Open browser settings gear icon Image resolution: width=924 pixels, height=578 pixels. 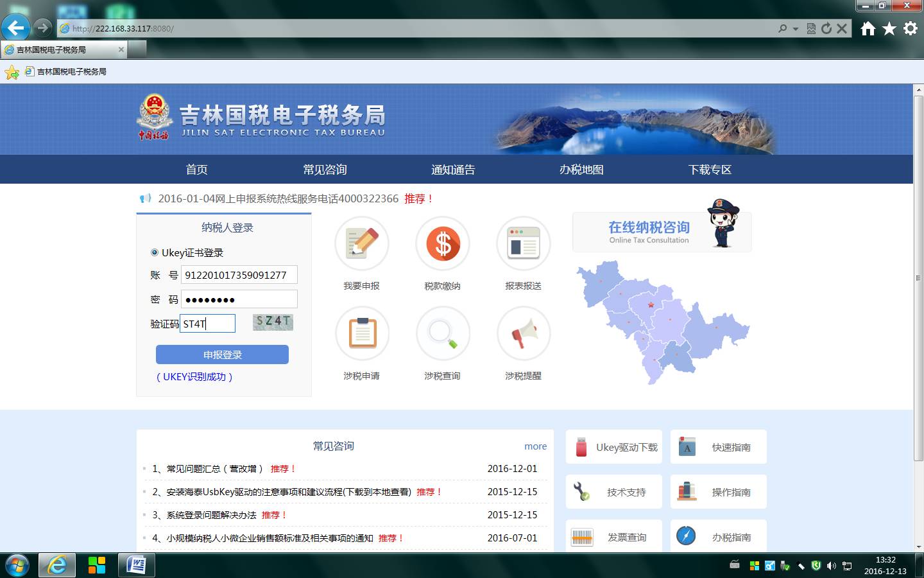[x=910, y=28]
